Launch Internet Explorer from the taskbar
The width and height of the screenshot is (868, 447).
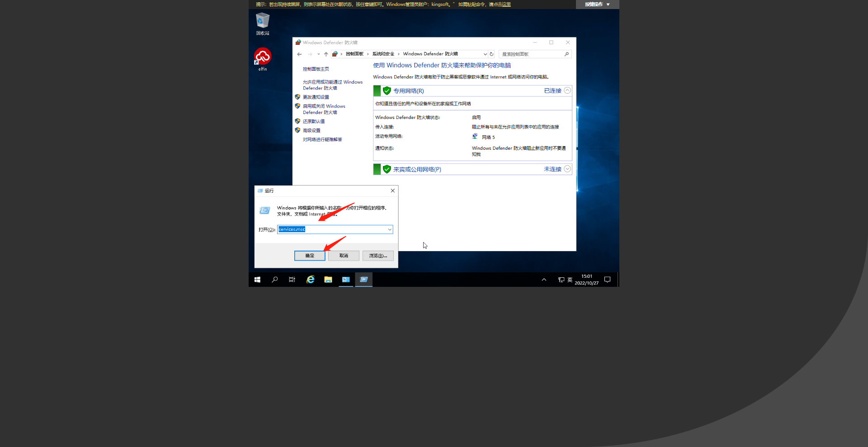(x=311, y=280)
